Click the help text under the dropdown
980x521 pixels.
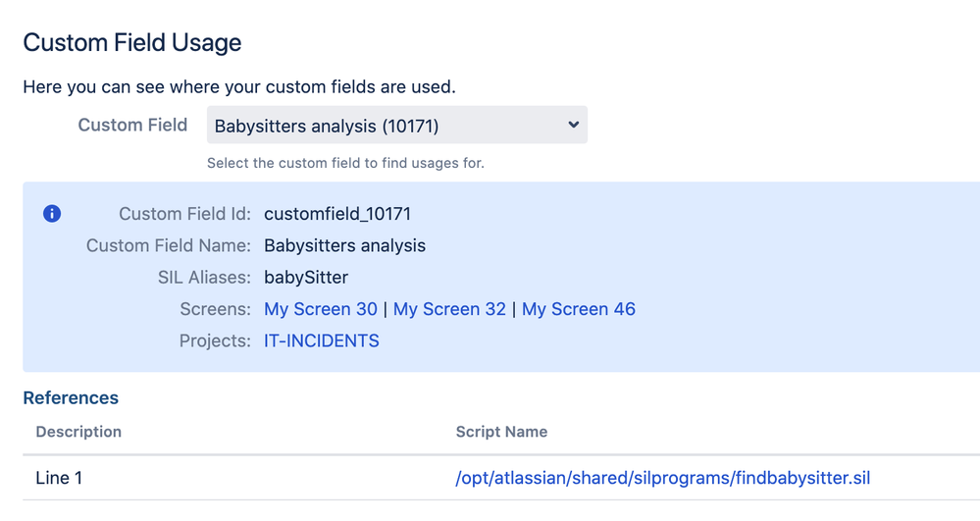click(x=345, y=163)
